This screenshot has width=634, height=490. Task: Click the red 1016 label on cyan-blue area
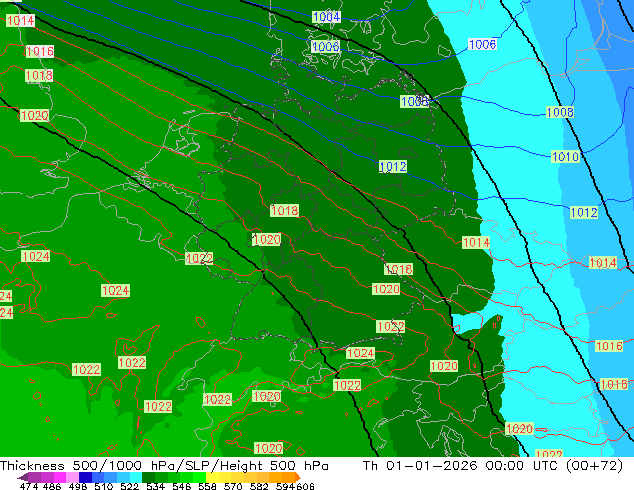[609, 346]
